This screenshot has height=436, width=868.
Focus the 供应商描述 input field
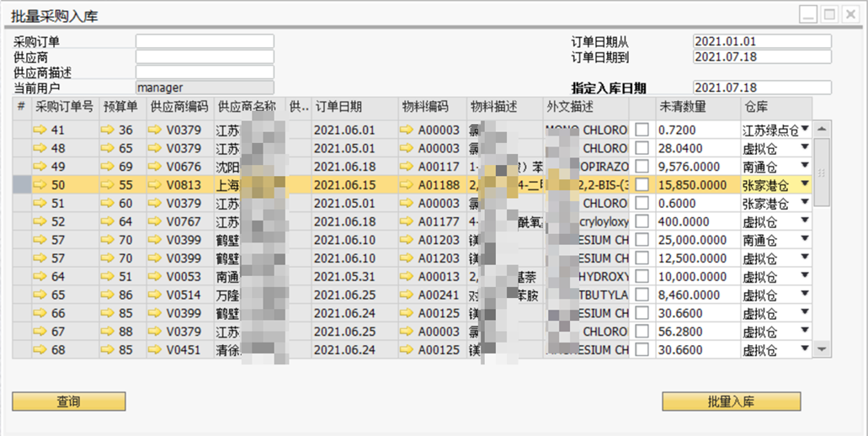tap(205, 72)
